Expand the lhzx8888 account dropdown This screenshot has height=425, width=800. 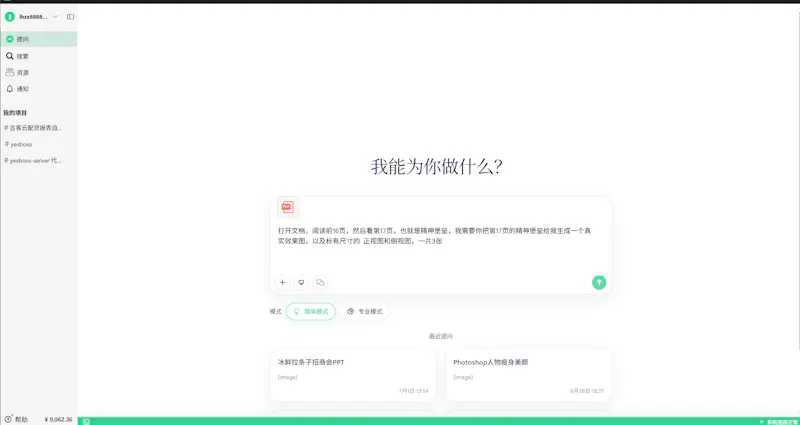coord(56,17)
